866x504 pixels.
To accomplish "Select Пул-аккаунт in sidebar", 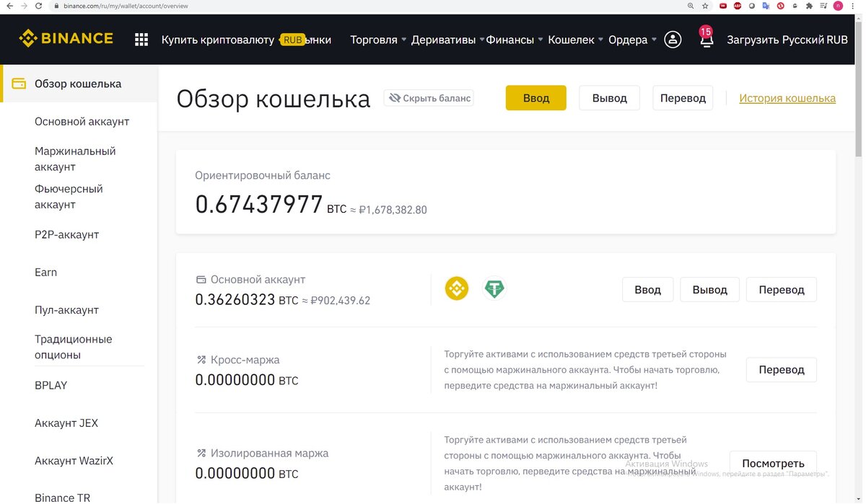I will [x=66, y=309].
